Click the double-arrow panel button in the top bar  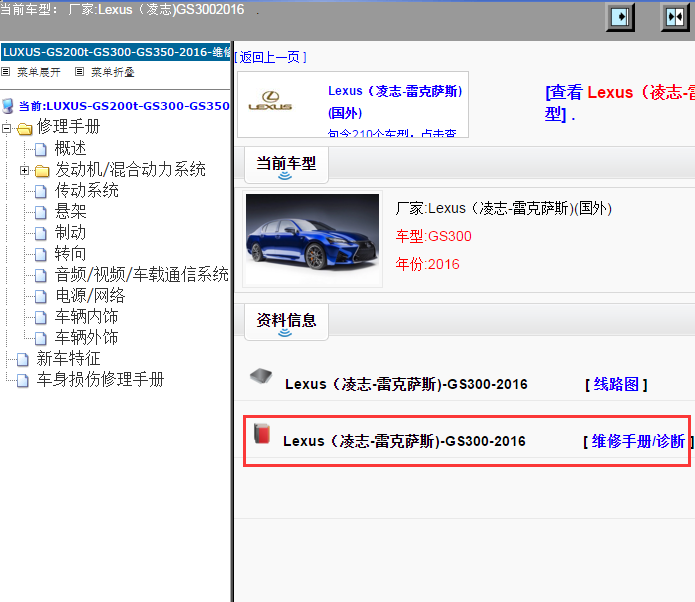(x=675, y=17)
